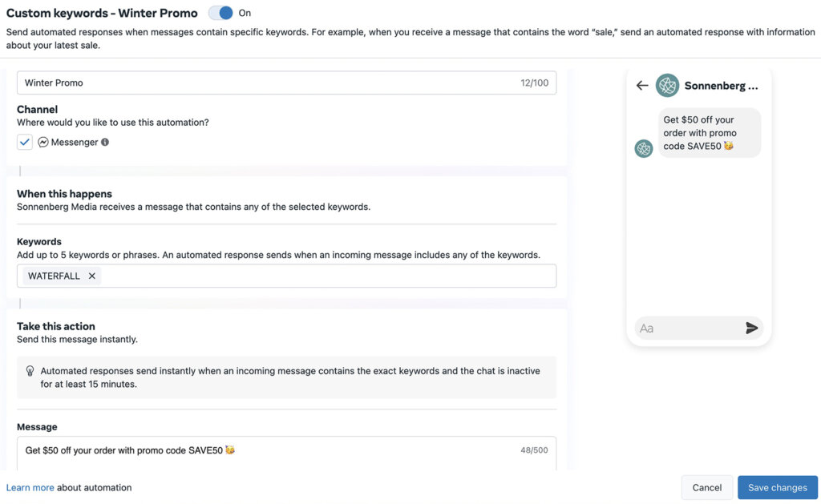Click the Save changes button
Viewport: 821px width, 504px height.
click(777, 487)
